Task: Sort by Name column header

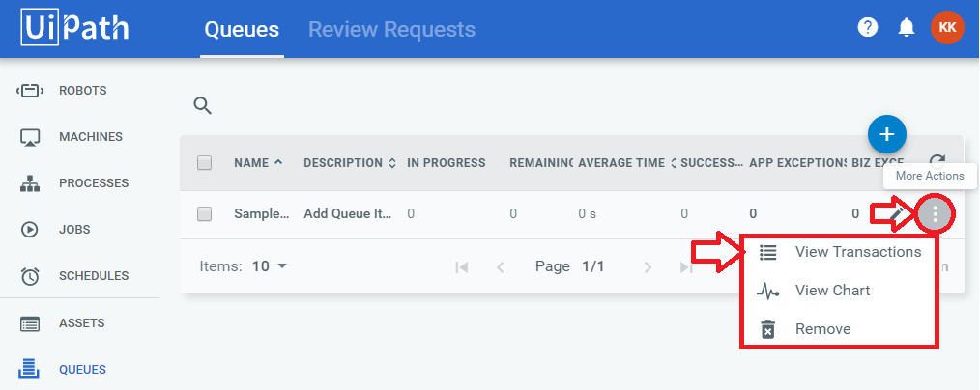Action: [258, 163]
